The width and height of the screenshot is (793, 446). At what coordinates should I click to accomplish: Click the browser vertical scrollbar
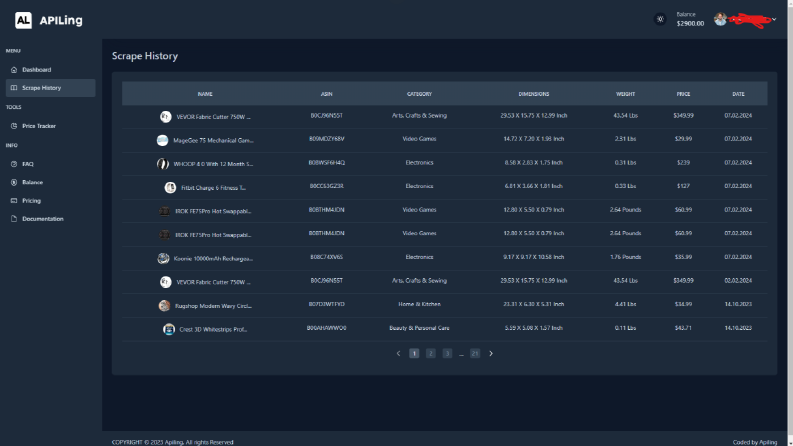tap(790, 223)
